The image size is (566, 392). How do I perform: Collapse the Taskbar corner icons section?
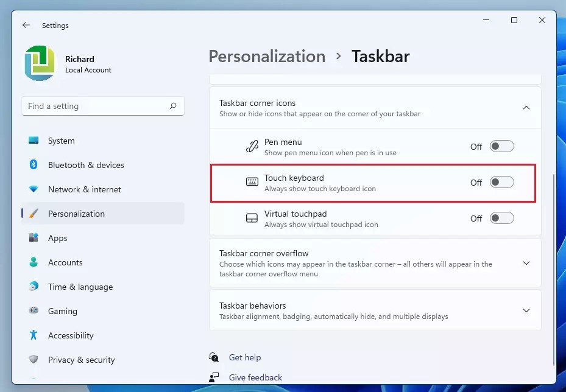526,107
